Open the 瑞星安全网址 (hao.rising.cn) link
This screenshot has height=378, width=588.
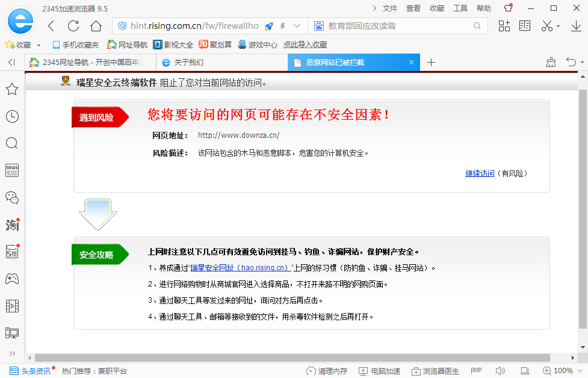point(240,268)
